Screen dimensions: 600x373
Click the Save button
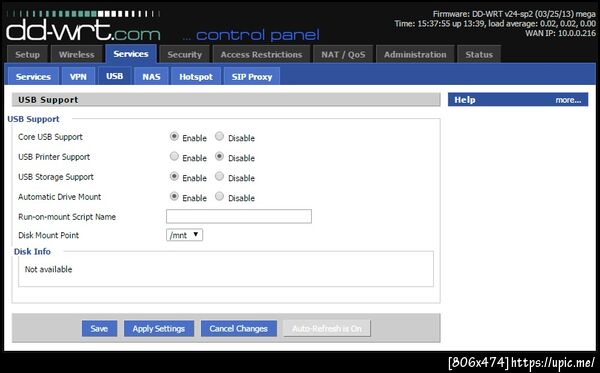click(99, 328)
